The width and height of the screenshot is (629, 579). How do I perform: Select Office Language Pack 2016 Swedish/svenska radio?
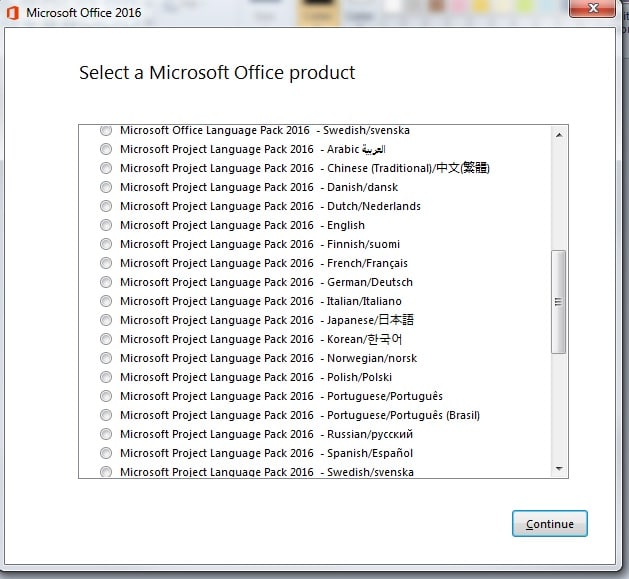(x=106, y=130)
